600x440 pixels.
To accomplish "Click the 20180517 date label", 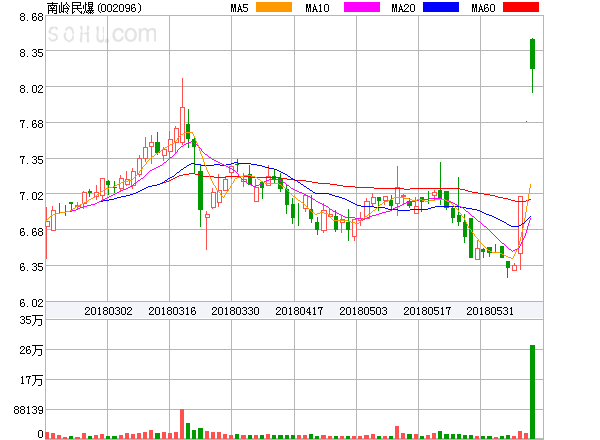I will (427, 311).
